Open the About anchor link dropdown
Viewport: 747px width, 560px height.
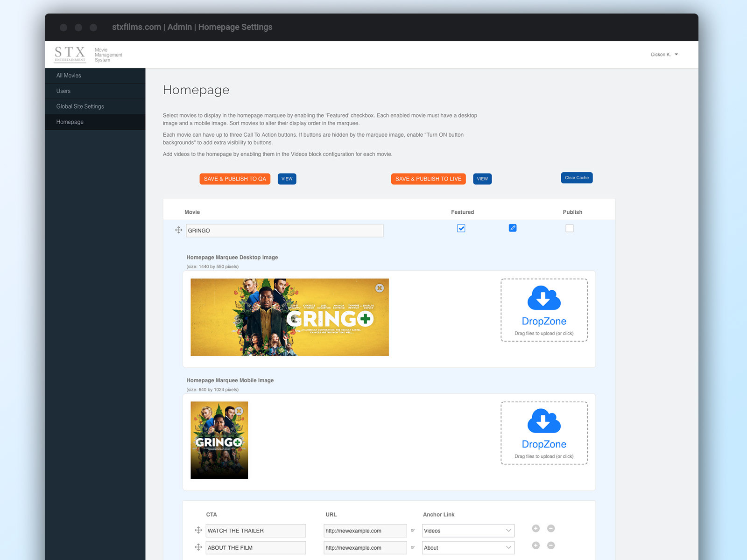(468, 548)
